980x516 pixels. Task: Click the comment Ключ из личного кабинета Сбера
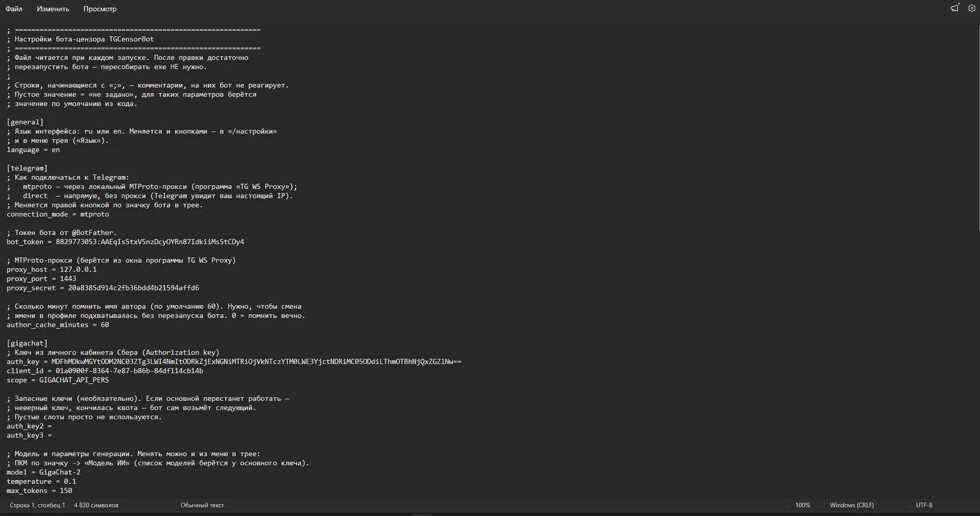pos(113,352)
